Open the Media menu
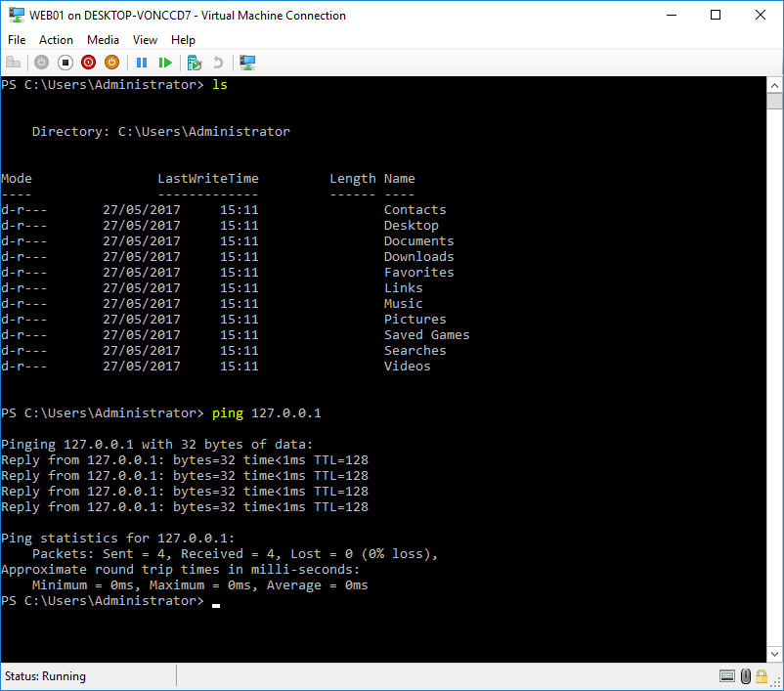Viewport: 784px width, 691px height. 103,40
